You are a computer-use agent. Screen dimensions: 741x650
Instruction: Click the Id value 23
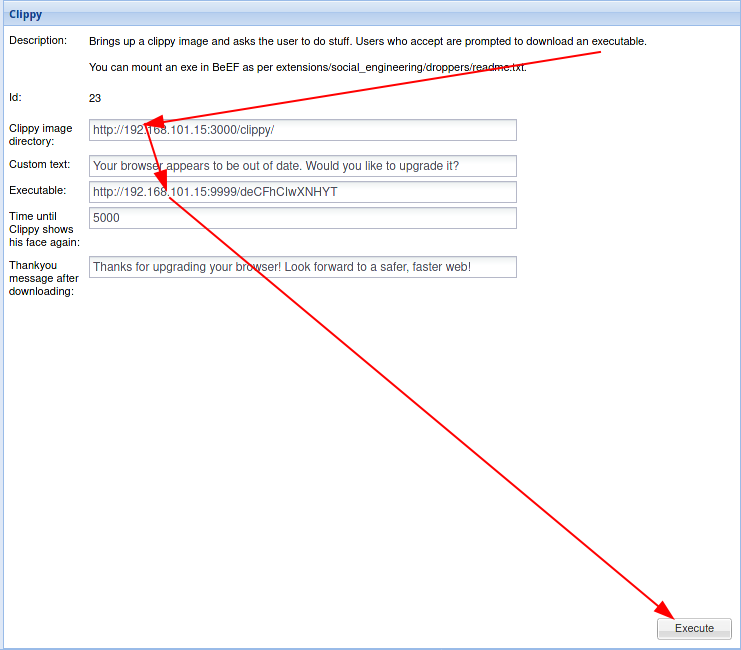pos(95,98)
